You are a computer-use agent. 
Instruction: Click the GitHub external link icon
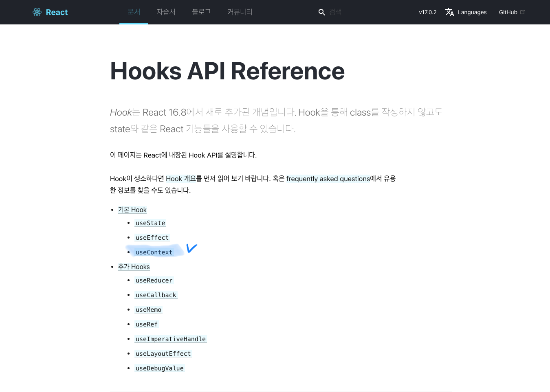point(523,12)
